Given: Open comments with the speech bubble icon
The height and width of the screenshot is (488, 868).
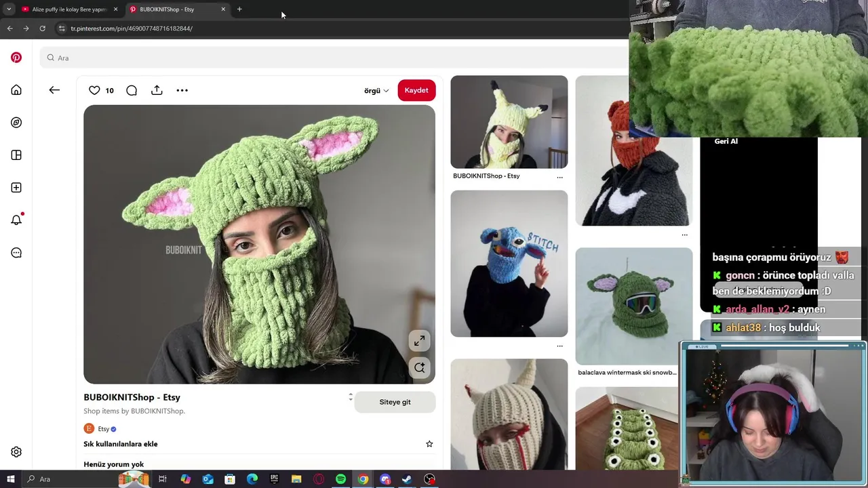Looking at the screenshot, I should (132, 90).
